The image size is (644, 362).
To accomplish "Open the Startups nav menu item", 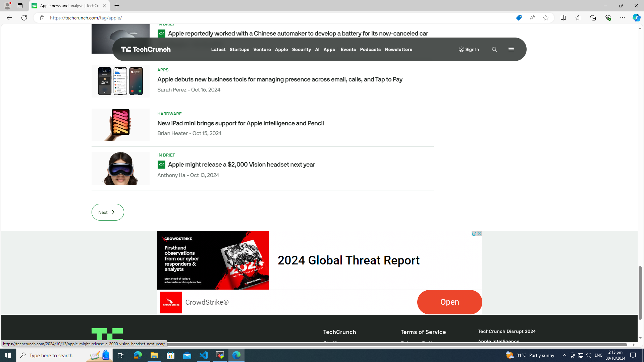I will [x=239, y=49].
